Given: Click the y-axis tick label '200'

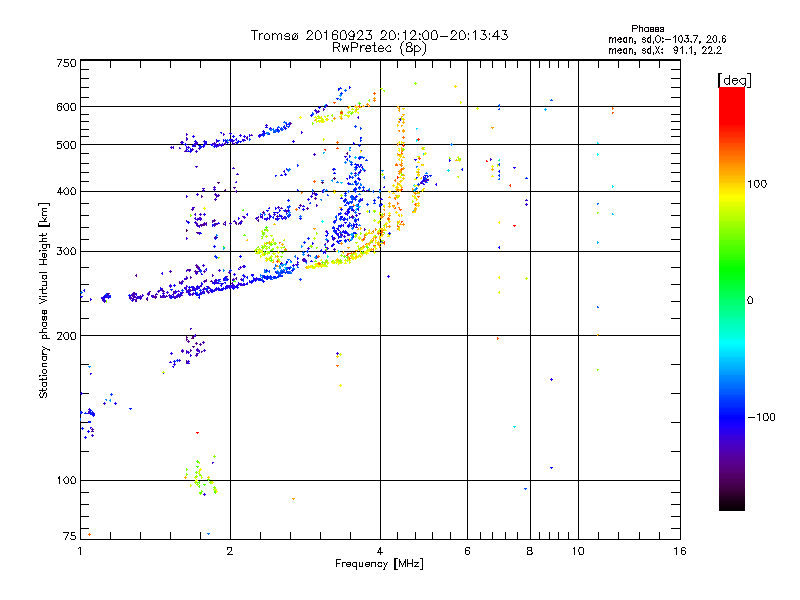Looking at the screenshot, I should [x=66, y=336].
